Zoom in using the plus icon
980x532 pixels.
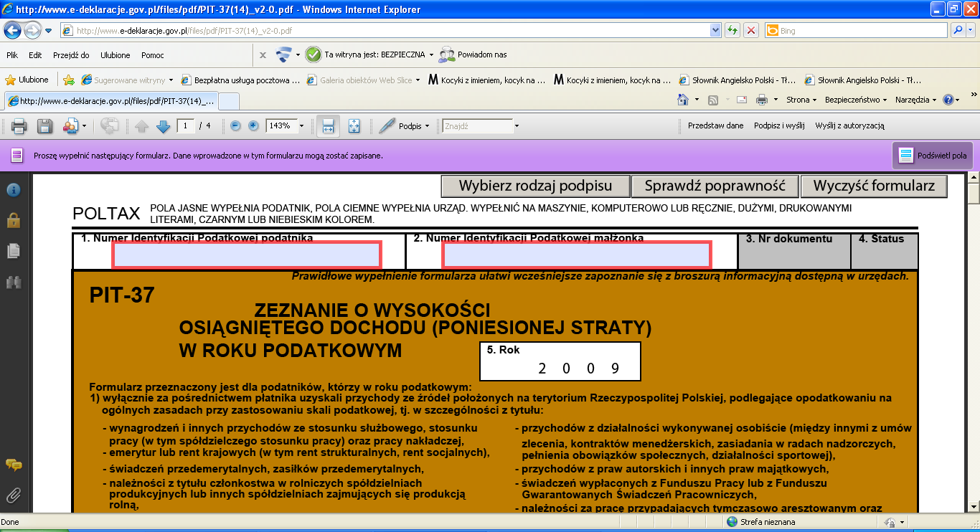(253, 125)
